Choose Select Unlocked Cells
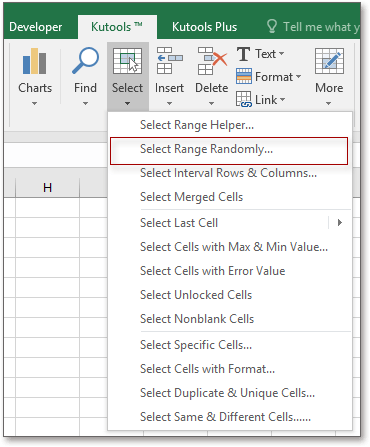This screenshot has height=447, width=370. click(x=230, y=295)
